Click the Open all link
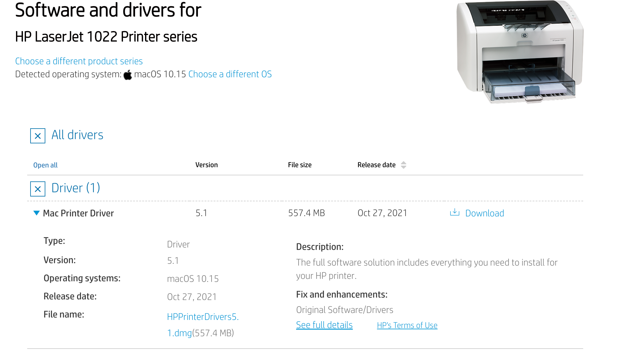 [x=45, y=165]
